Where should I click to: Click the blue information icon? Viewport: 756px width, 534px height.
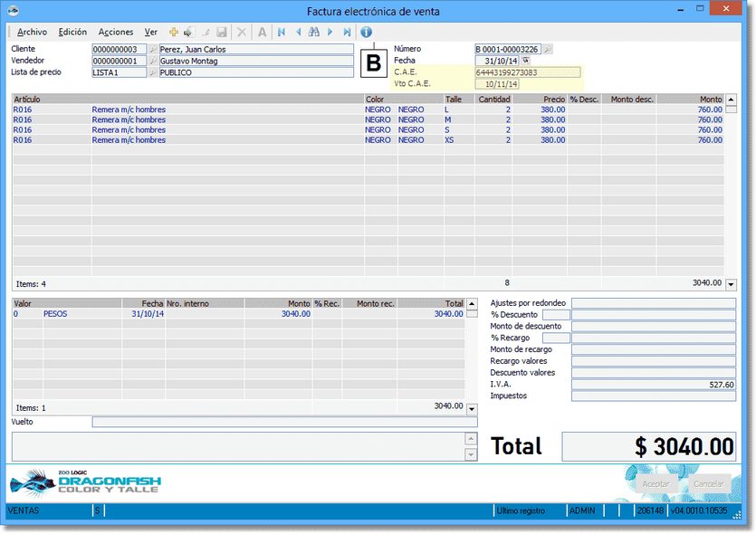[366, 32]
